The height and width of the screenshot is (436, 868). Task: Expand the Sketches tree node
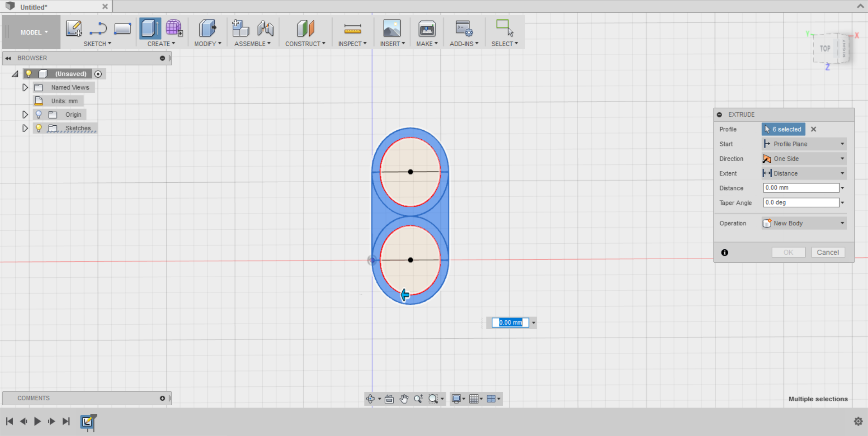click(x=25, y=128)
